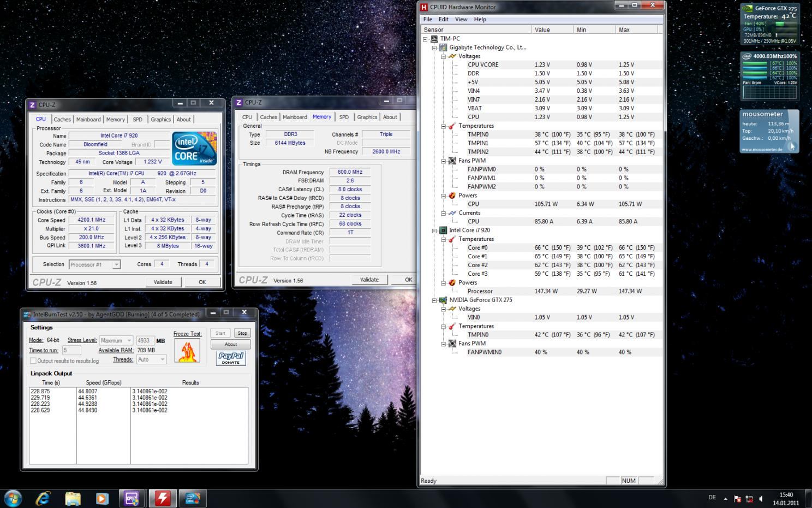Switch to the Caches tab in the left CPU-Z window
This screenshot has width=812, height=508.
tap(62, 120)
